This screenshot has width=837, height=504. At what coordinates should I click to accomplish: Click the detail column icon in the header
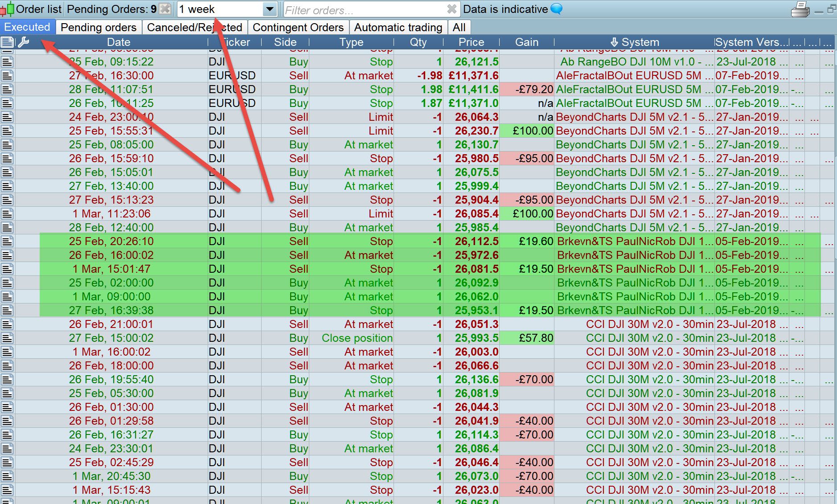click(x=7, y=42)
